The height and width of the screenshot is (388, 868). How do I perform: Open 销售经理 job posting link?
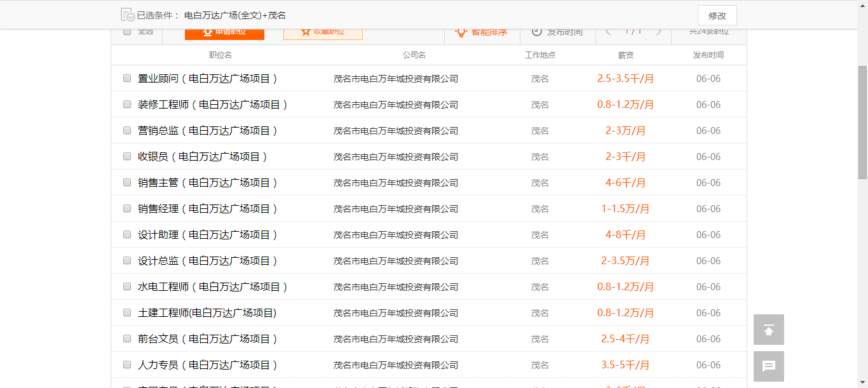(208, 209)
